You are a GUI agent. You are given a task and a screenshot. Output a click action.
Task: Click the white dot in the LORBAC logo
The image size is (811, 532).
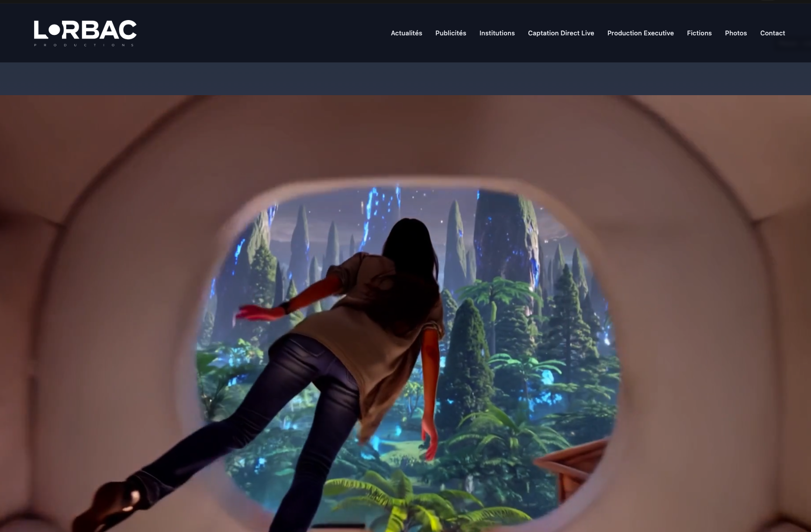pyautogui.click(x=54, y=30)
